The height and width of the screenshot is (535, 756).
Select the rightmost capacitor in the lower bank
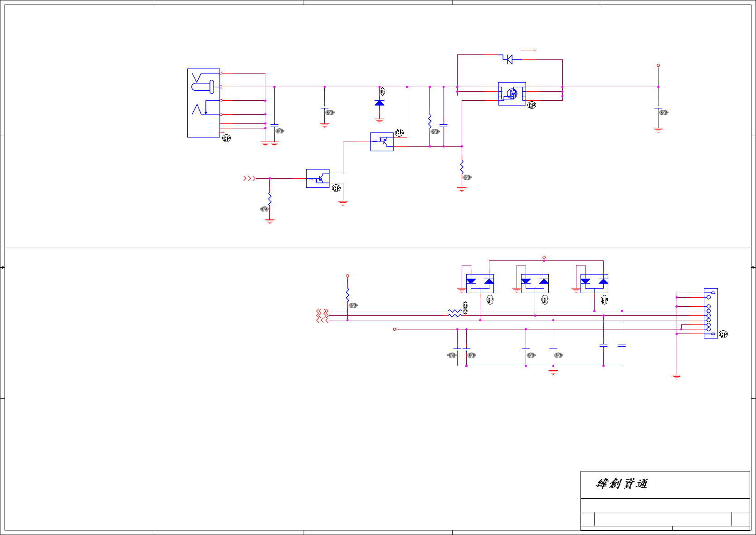622,345
